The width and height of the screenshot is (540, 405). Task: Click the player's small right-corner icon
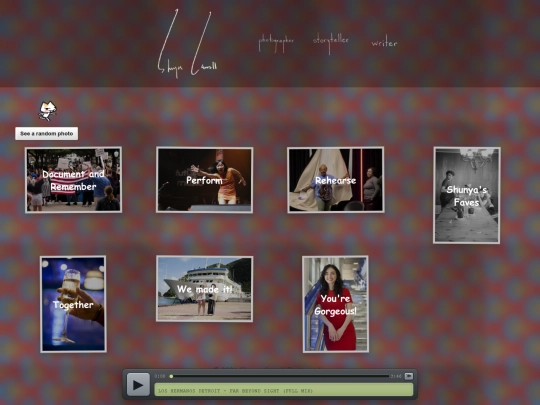409,376
